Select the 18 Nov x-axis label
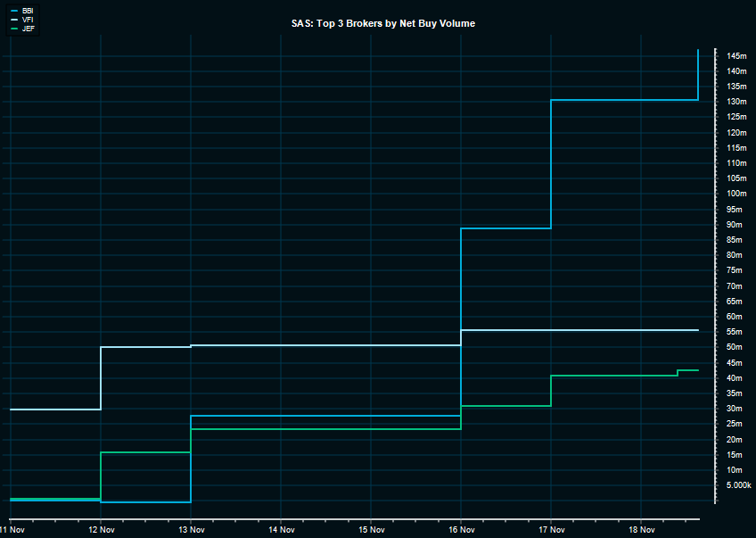 pyautogui.click(x=641, y=529)
